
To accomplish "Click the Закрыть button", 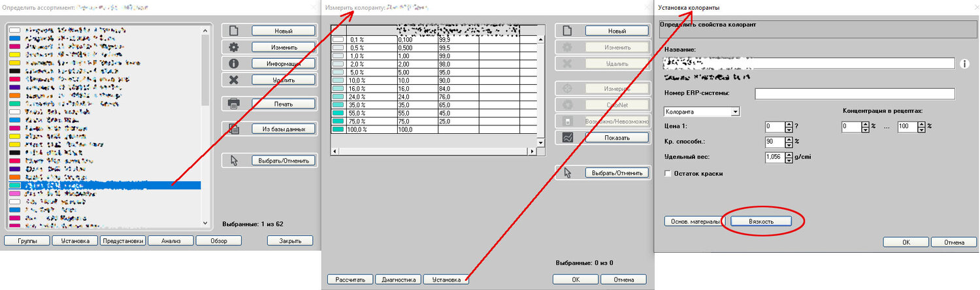I will pos(290,241).
